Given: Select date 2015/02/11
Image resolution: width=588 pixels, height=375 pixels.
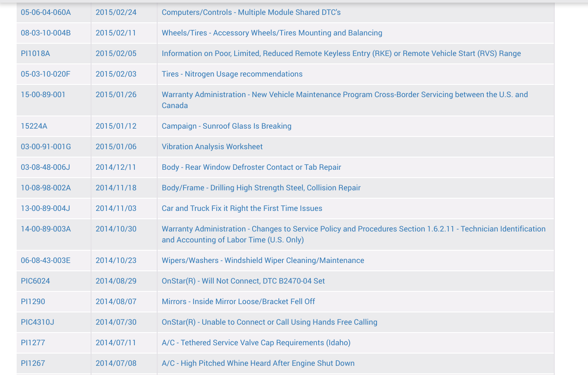Looking at the screenshot, I should [116, 33].
